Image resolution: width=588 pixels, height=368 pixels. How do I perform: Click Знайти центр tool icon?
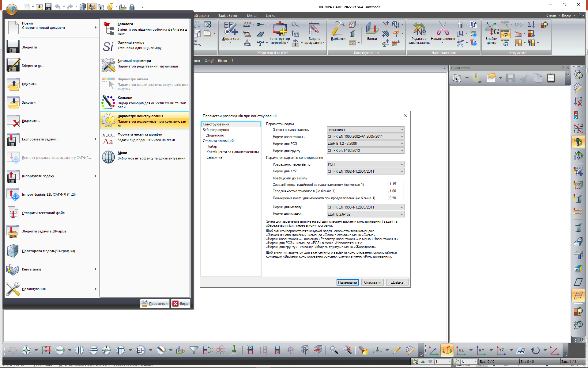491,29
